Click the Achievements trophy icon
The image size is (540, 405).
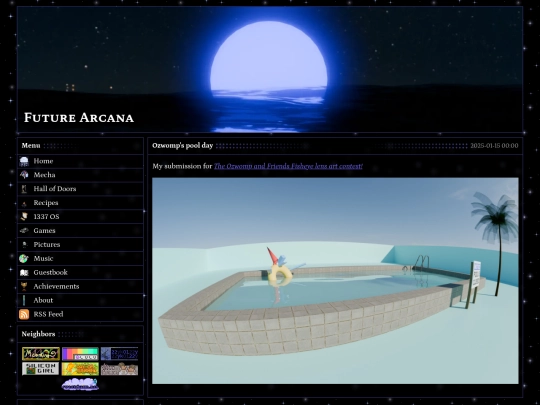(x=24, y=286)
